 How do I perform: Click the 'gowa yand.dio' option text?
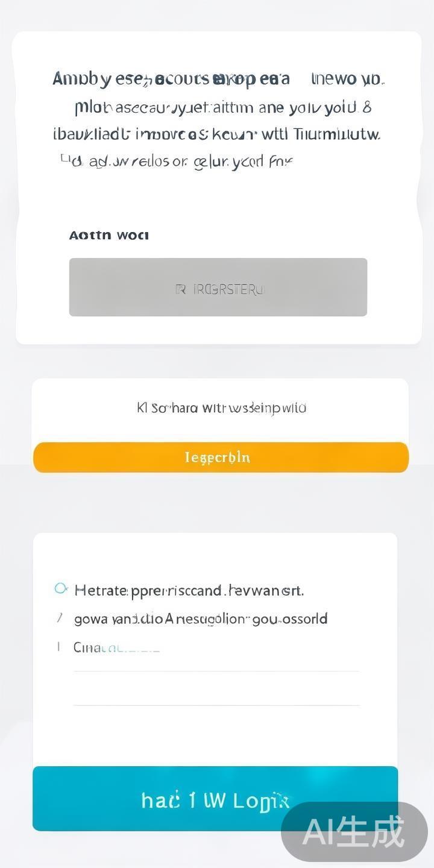coord(201,619)
